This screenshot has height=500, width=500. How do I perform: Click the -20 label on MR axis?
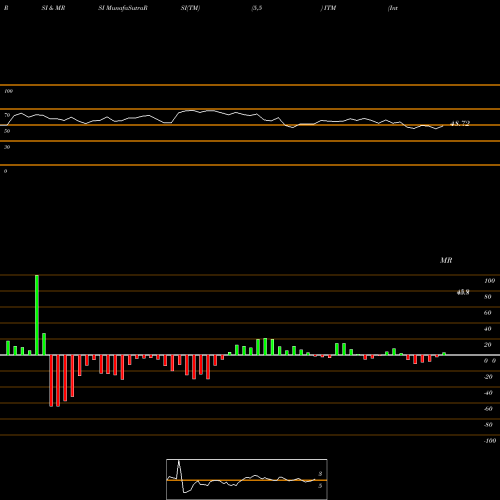[x=488, y=377]
